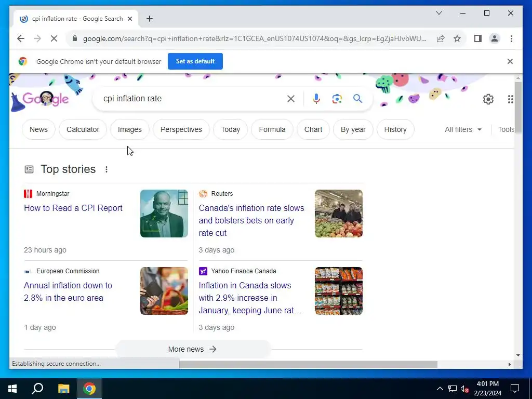Close the cpi inflation rate tab
Image resolution: width=532 pixels, height=399 pixels.
pyautogui.click(x=129, y=19)
